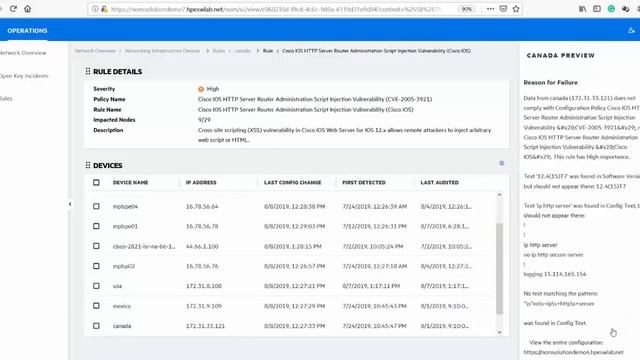Screen dimensions: 640x360
Task: Toggle the browser sidebar icon
Action: (x=597, y=9)
